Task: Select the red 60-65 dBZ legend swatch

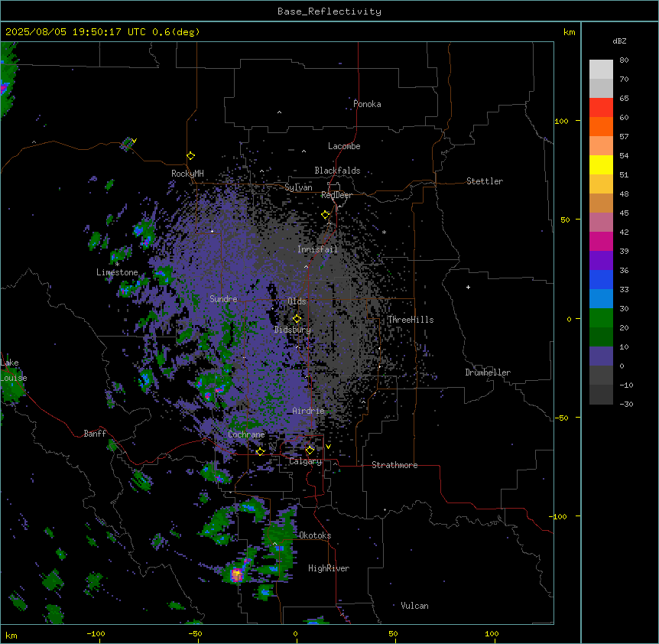Action: (601, 107)
